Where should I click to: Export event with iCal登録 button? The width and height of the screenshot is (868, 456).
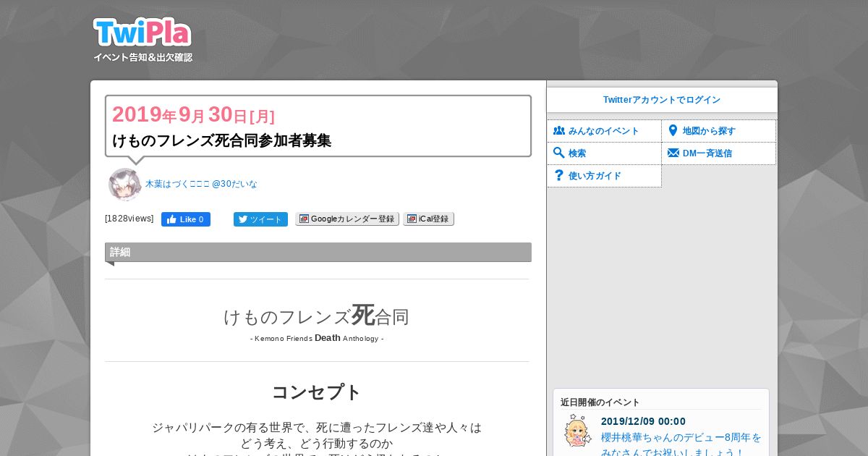(x=428, y=219)
